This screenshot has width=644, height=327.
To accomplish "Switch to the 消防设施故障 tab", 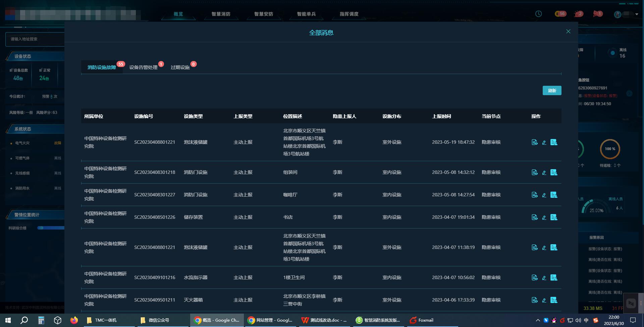I will [102, 67].
